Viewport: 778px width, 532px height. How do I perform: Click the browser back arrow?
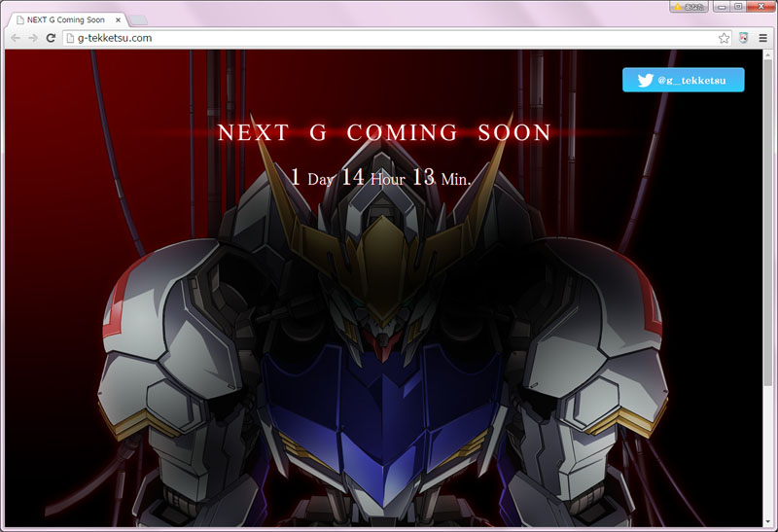coord(16,38)
